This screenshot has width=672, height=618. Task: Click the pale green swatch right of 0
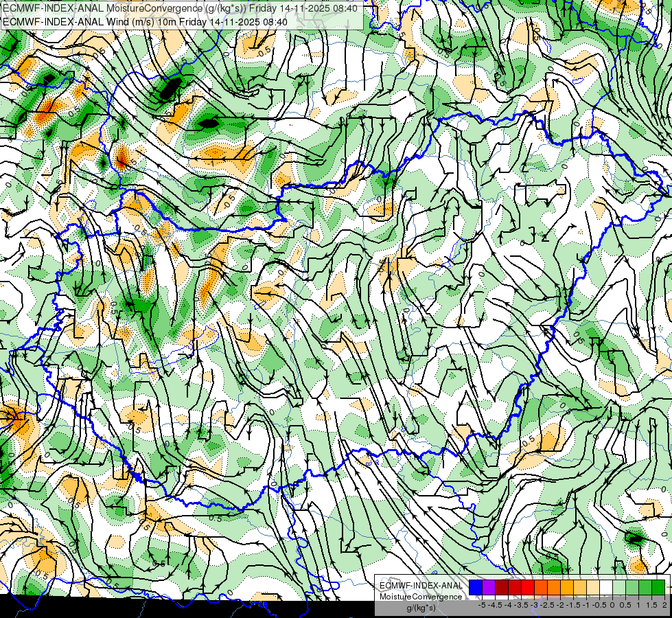[x=619, y=587]
